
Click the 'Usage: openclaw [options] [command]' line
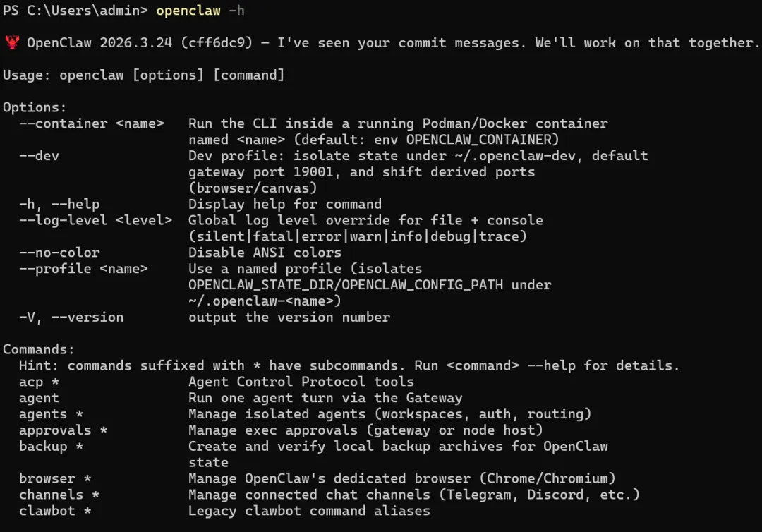[x=144, y=75]
